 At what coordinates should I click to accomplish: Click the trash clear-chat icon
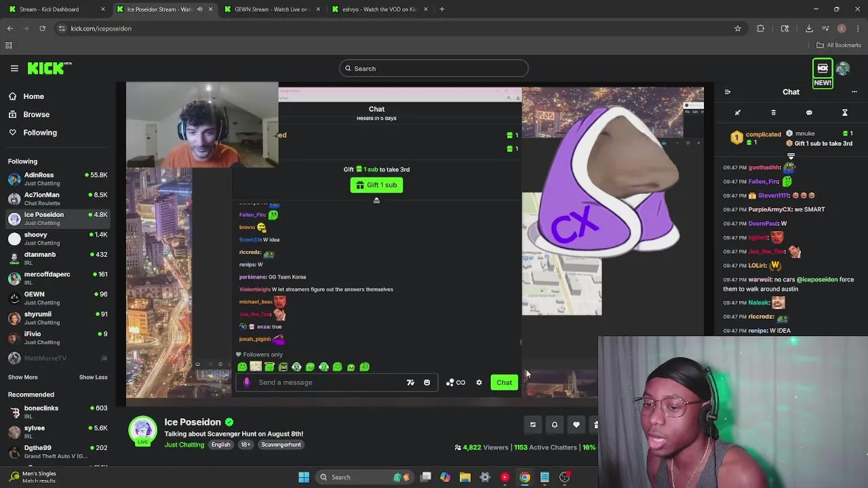[x=773, y=113]
